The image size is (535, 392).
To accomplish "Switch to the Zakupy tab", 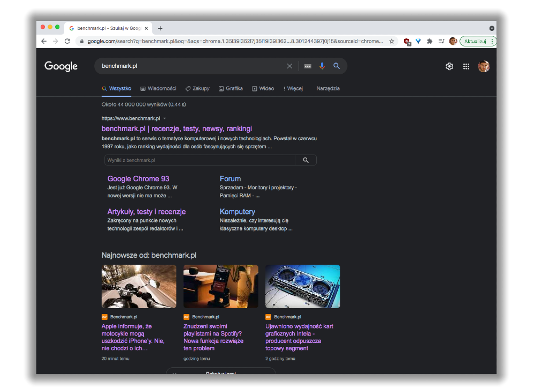I will (x=197, y=89).
